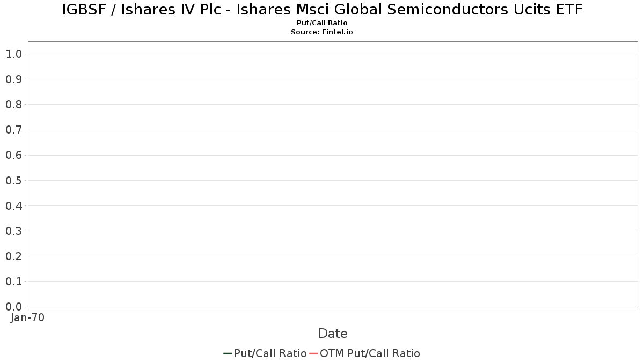Toggle the OTM Put/Call Ratio legend label
This screenshot has height=362, width=644.
coord(370,353)
